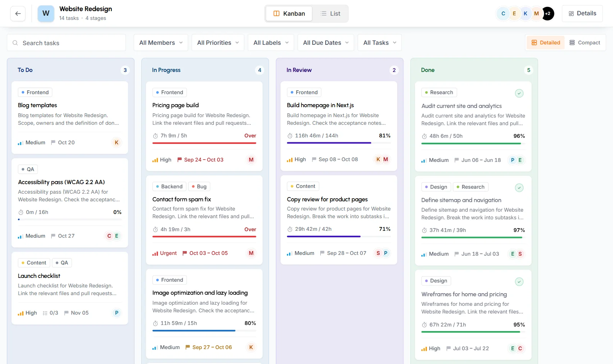613x364 pixels.
Task: Toggle done check on Wireframes card
Action: point(519,282)
